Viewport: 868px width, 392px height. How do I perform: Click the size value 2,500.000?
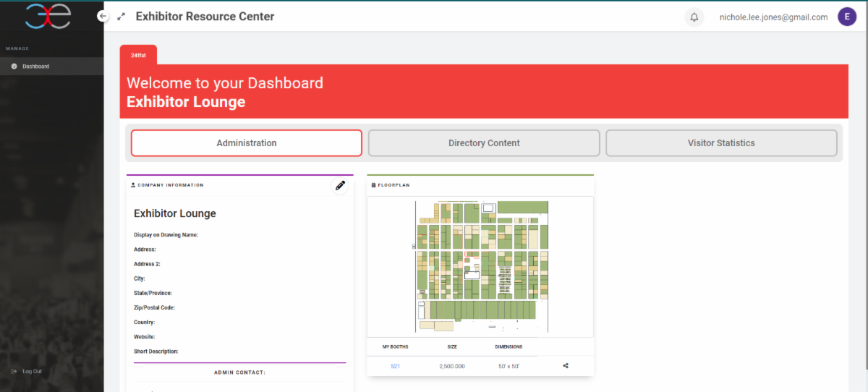point(452,366)
